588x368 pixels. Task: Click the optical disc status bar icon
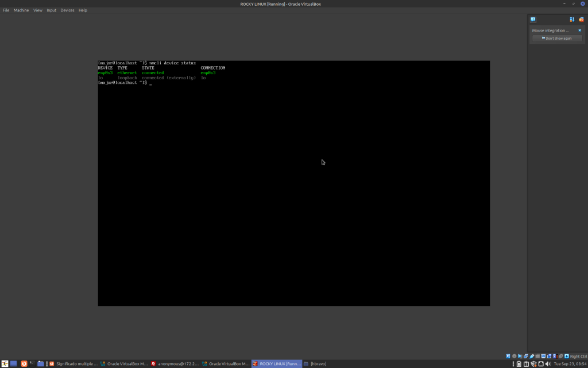514,356
